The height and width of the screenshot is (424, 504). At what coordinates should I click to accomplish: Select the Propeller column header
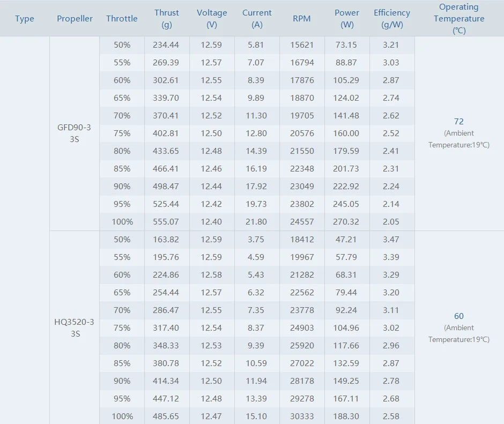click(x=75, y=19)
